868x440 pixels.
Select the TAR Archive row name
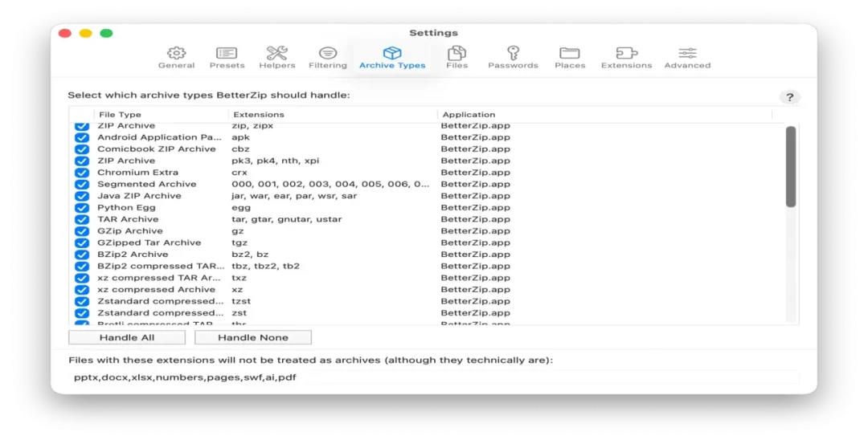(x=128, y=219)
